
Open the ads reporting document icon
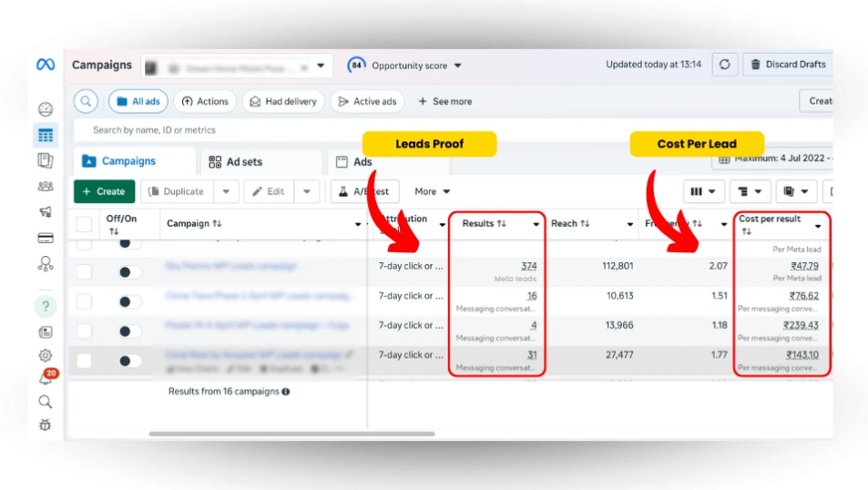pyautogui.click(x=46, y=160)
